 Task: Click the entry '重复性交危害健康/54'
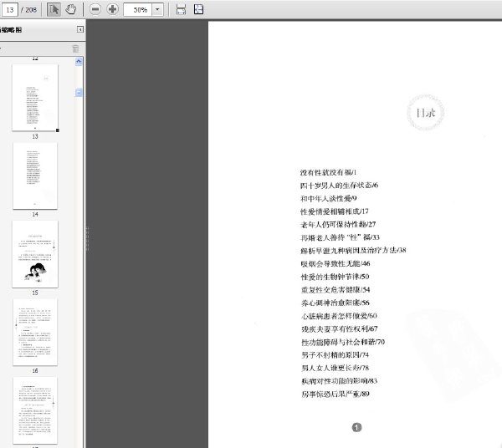point(336,290)
